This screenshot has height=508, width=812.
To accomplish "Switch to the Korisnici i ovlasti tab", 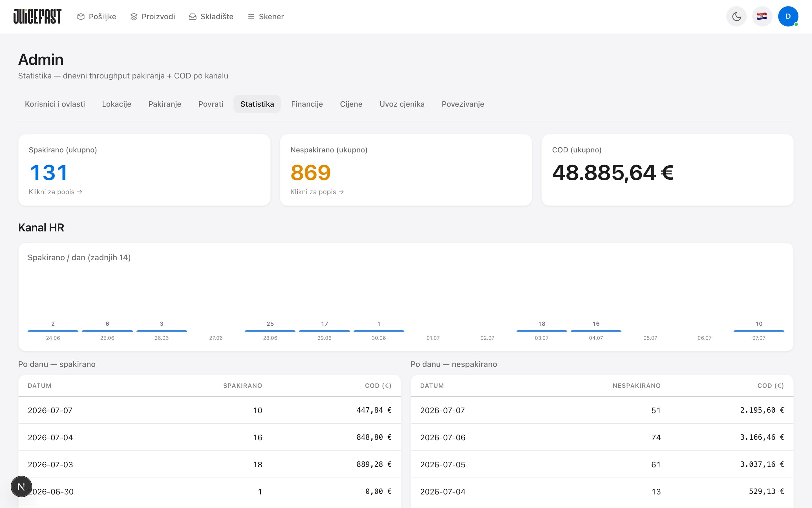I will (x=55, y=104).
